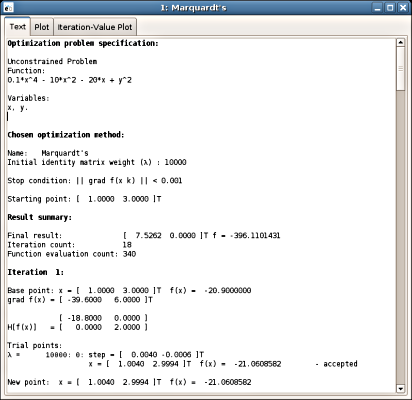Viewport: 412px width, 400px height.
Task: Click the trial step line with λ = 10000
Action: (x=105, y=355)
